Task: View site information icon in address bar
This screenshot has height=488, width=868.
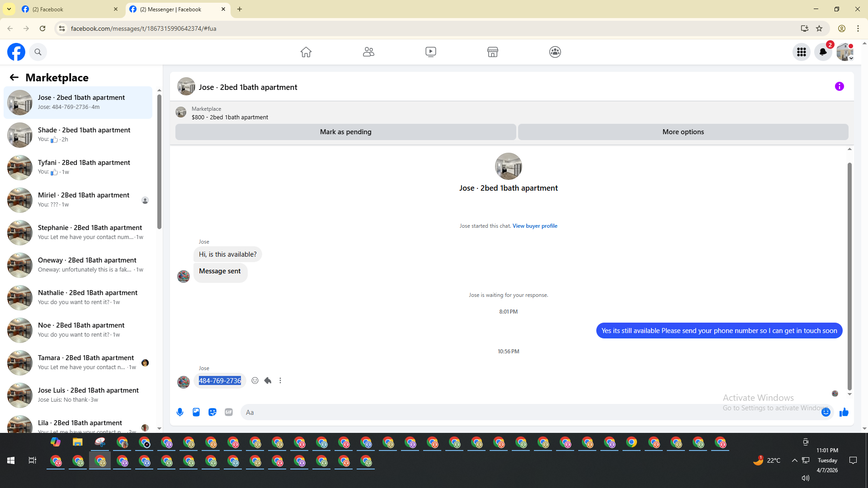Action: point(62,28)
